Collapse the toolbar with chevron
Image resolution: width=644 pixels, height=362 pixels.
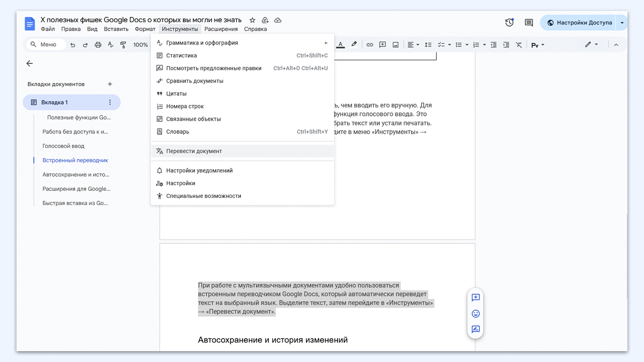click(616, 45)
